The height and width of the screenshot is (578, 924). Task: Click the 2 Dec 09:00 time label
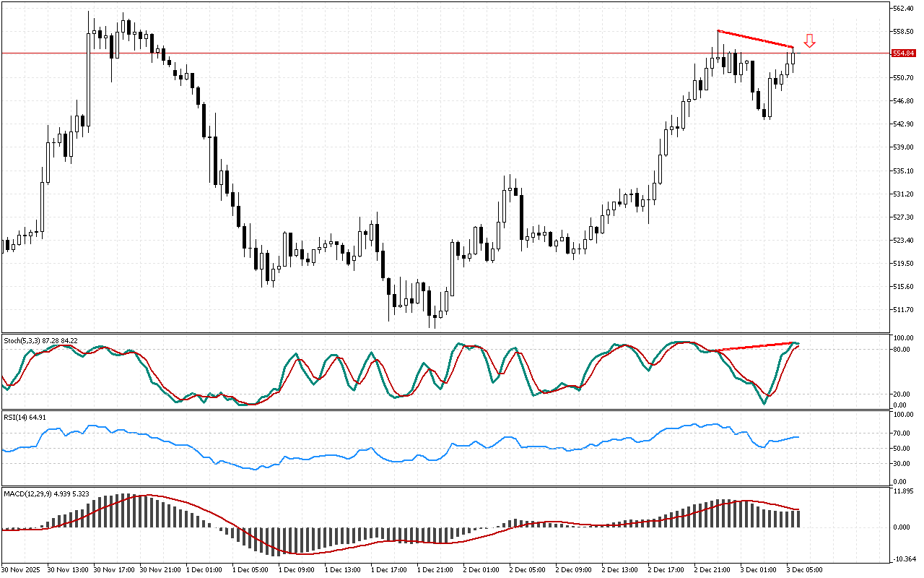pos(573,569)
